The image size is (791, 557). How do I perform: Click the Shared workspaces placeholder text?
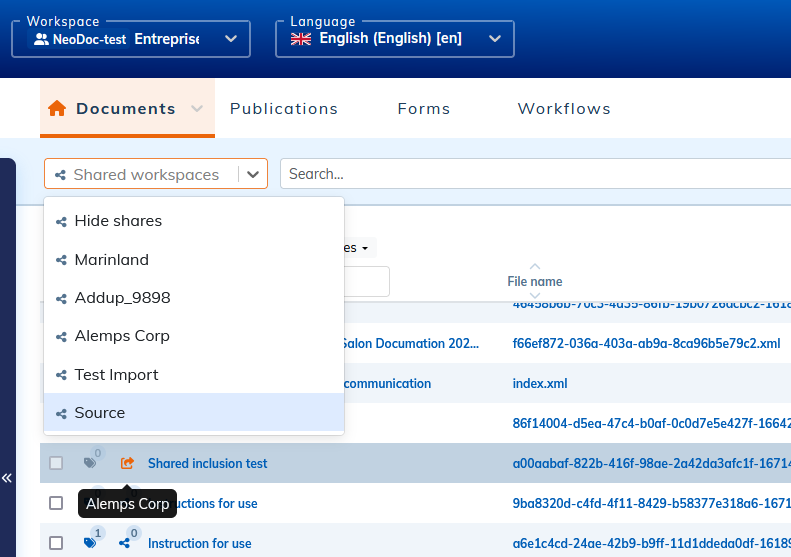146,175
